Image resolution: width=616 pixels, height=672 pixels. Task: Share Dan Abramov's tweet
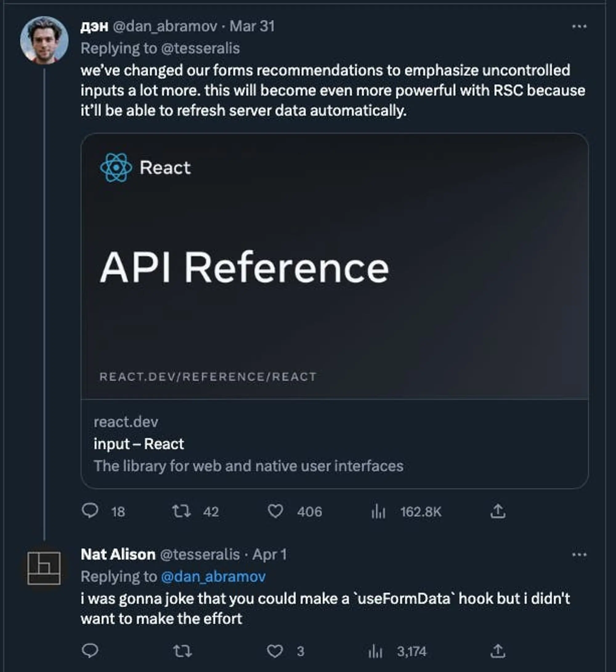pyautogui.click(x=498, y=511)
